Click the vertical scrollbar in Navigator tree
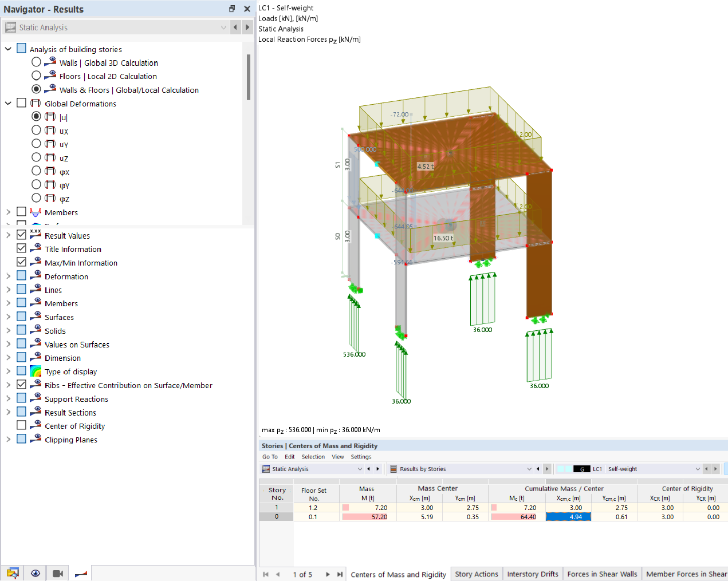 coord(249,77)
